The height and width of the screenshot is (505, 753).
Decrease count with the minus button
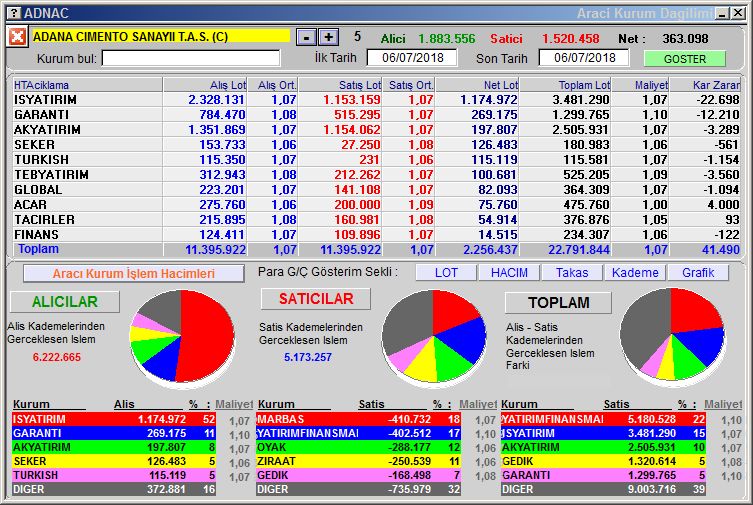tap(306, 37)
